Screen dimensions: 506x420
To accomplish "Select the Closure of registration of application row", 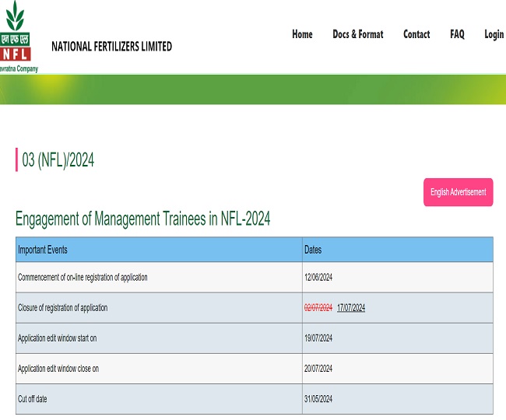I will coord(62,308).
